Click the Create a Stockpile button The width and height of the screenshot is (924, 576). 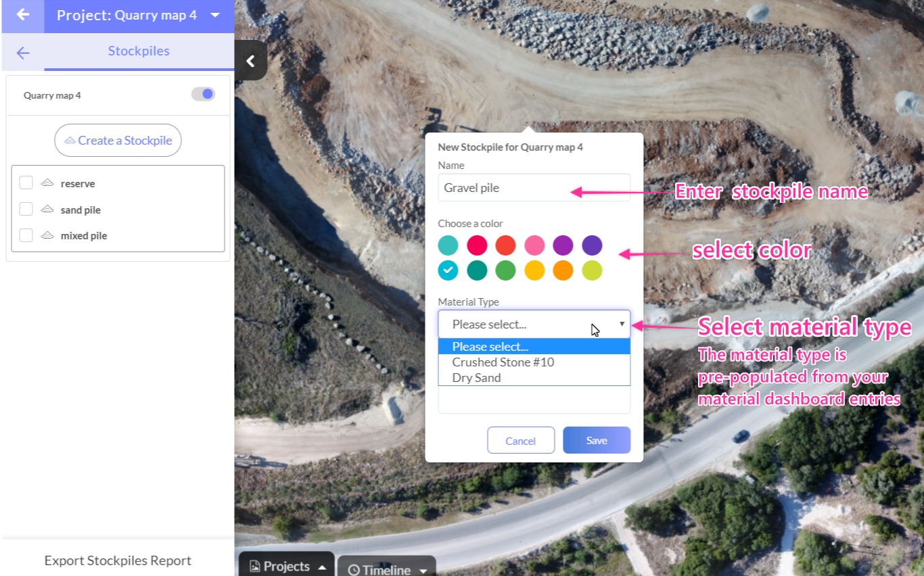118,141
